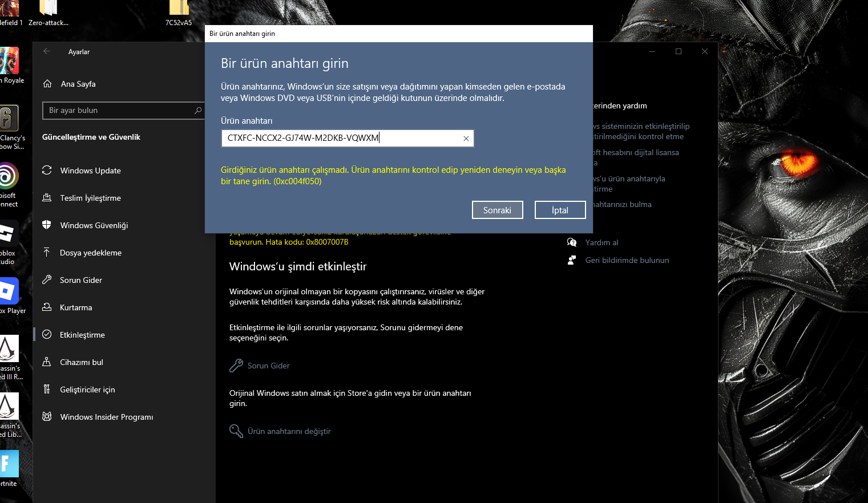Open the Royale game desktop shortcut

point(11,66)
